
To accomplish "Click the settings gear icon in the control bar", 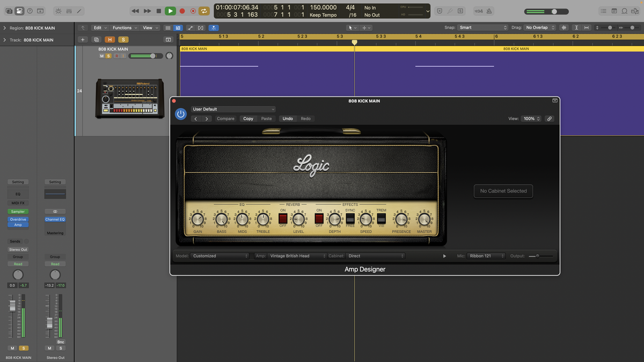I will tap(58, 11).
